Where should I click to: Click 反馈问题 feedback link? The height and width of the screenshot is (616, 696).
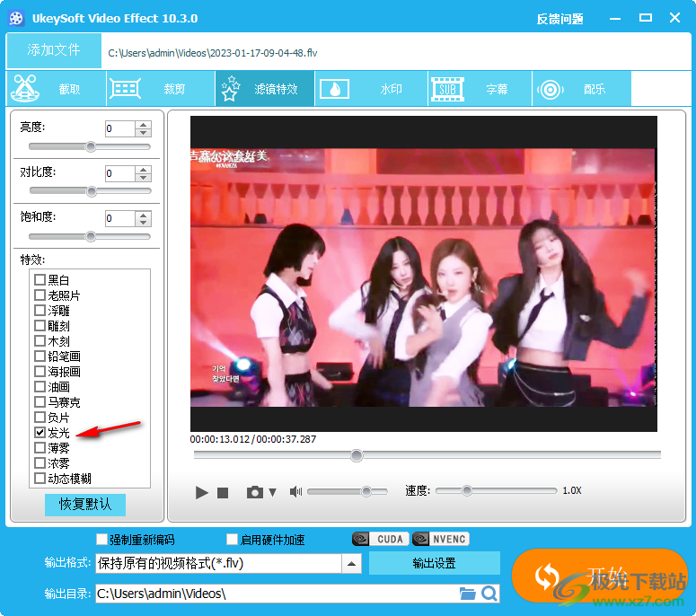pos(559,19)
